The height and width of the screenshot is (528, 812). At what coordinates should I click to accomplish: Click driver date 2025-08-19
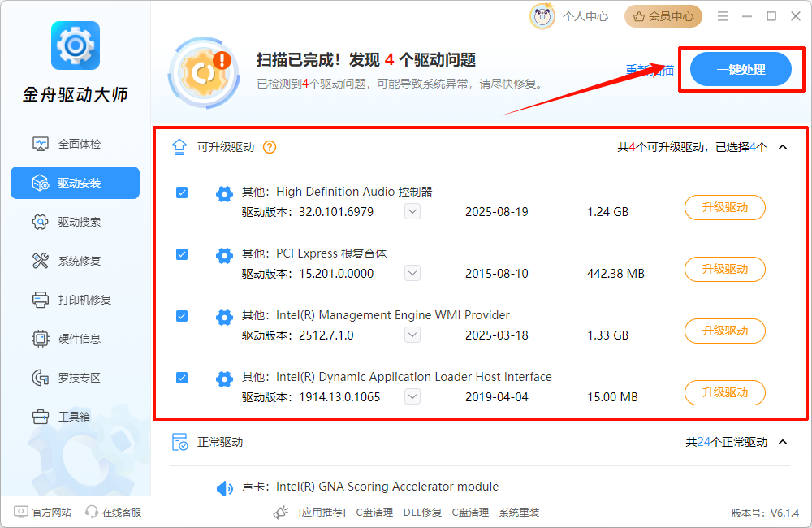[x=497, y=212]
